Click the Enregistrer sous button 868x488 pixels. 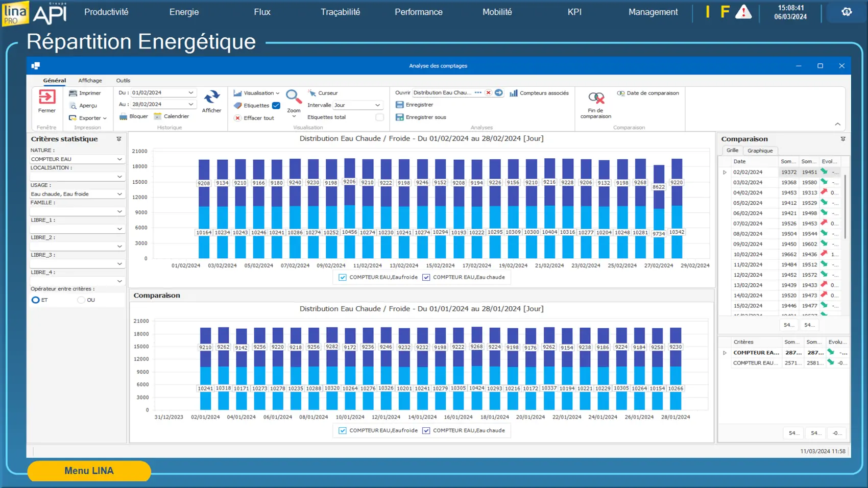click(x=425, y=117)
